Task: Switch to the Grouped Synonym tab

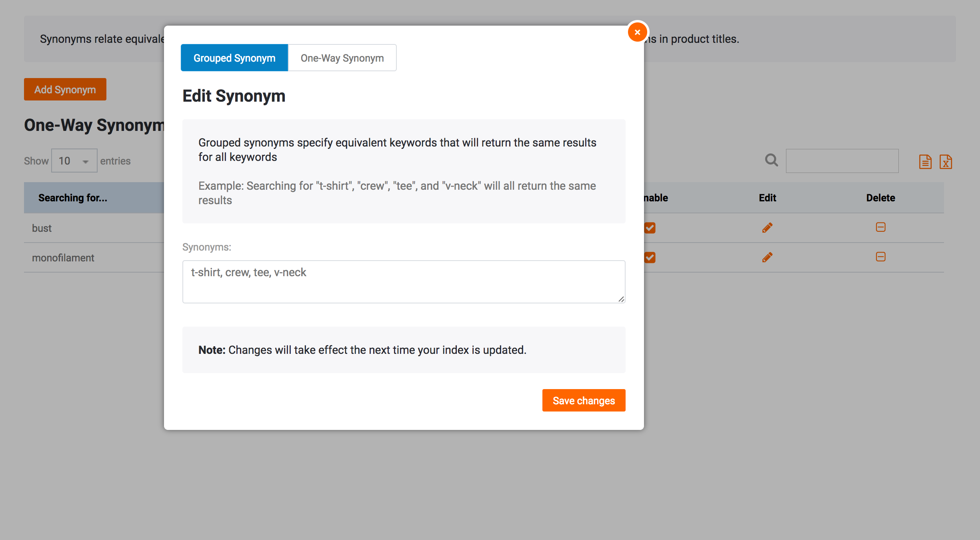Action: (234, 58)
